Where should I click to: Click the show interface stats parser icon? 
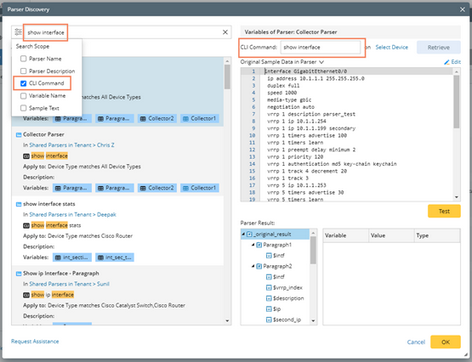[x=19, y=204]
